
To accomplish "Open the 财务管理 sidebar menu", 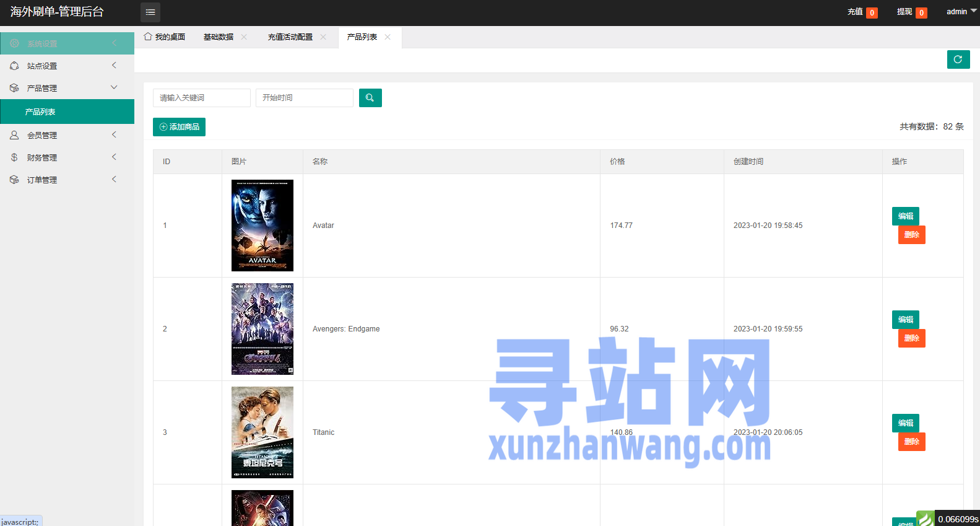I will (x=67, y=157).
